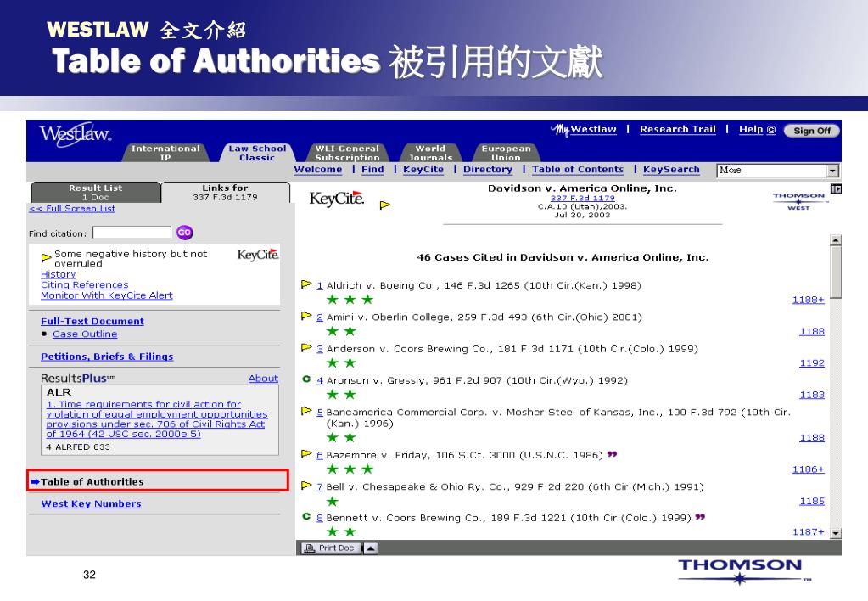Open case number 1 link for Aldrich
Viewport: 868px width, 601px height.
[320, 286]
